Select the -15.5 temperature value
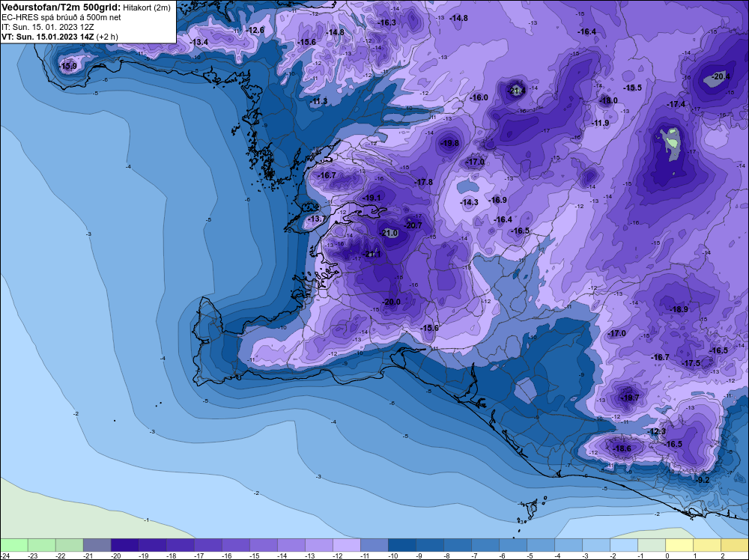 coord(632,88)
